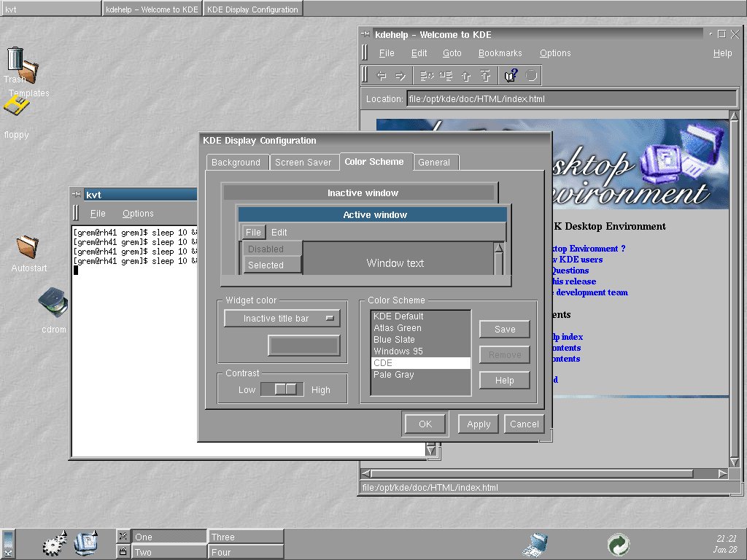Switch to virtual desktop Two

[169, 552]
